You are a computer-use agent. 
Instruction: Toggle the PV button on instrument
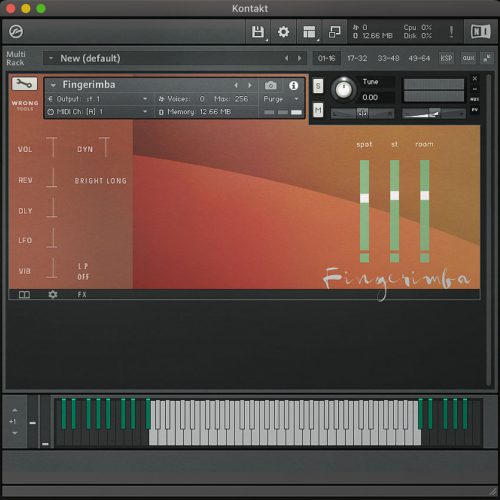475,110
